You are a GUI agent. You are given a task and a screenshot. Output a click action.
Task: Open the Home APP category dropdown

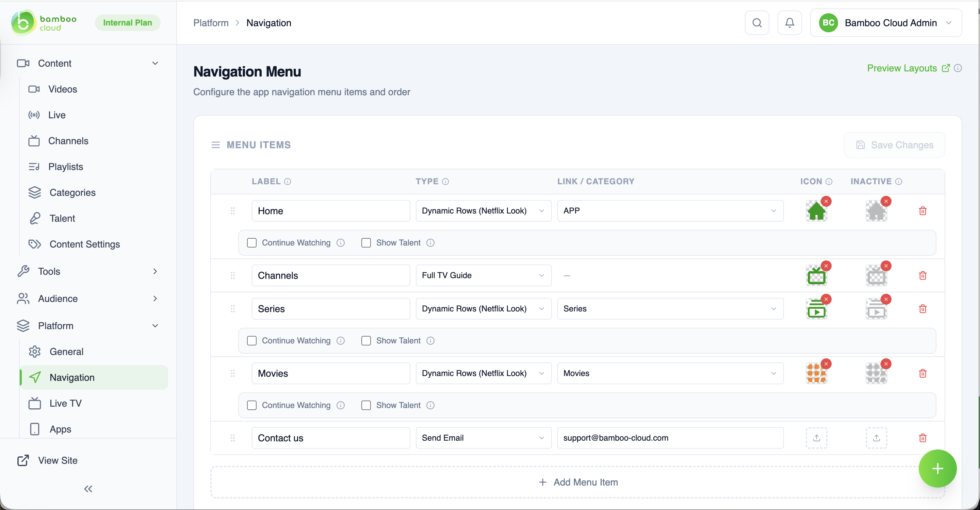[x=670, y=211]
